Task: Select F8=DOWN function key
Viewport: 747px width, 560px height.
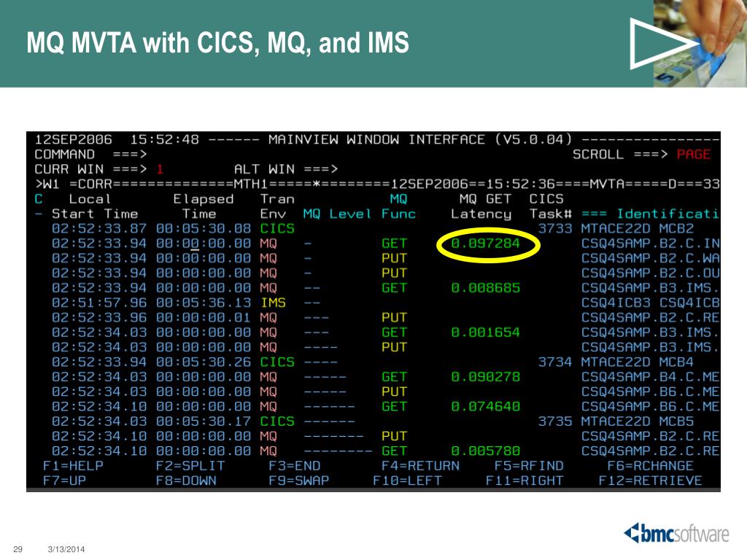Action: tap(186, 481)
